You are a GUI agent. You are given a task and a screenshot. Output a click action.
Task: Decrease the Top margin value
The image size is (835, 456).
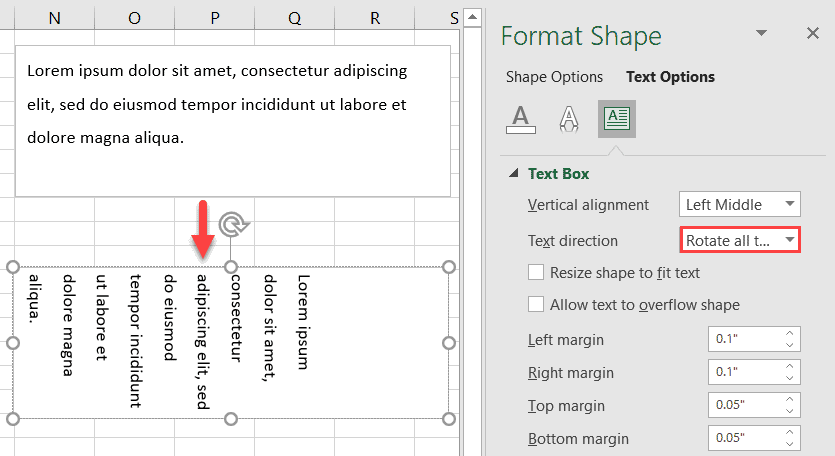point(789,411)
